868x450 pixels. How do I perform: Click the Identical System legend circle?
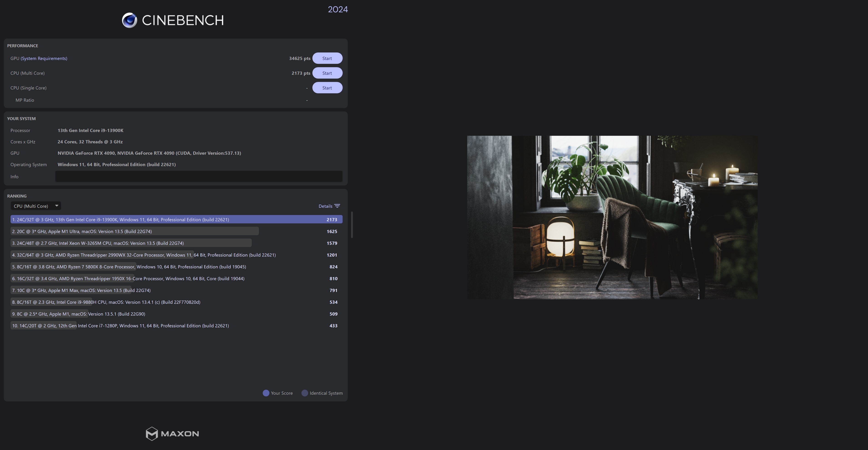coord(305,393)
